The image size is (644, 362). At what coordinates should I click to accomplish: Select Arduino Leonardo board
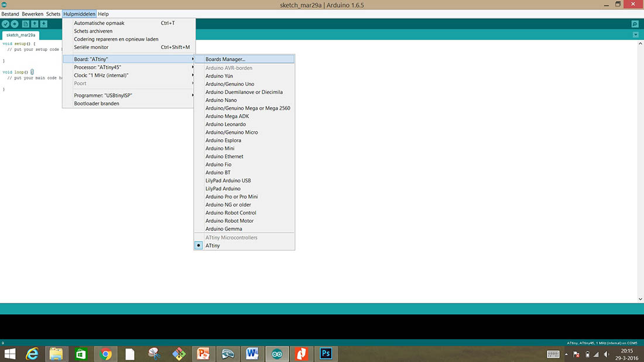244,125
